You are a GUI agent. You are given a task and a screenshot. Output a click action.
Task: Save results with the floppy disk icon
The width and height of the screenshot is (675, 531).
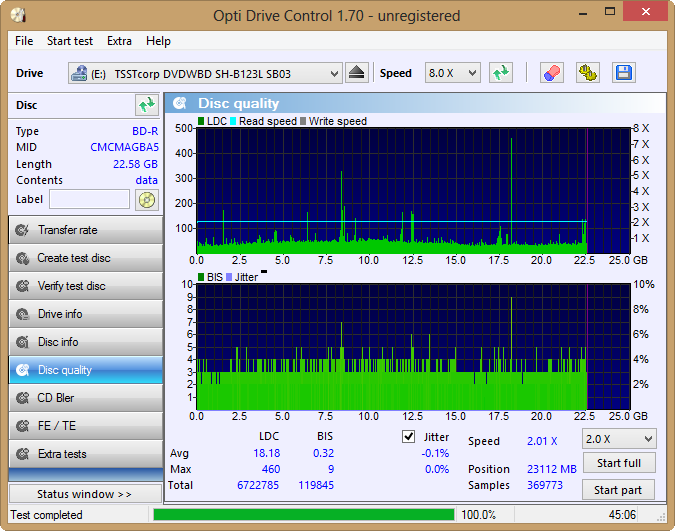pyautogui.click(x=623, y=73)
